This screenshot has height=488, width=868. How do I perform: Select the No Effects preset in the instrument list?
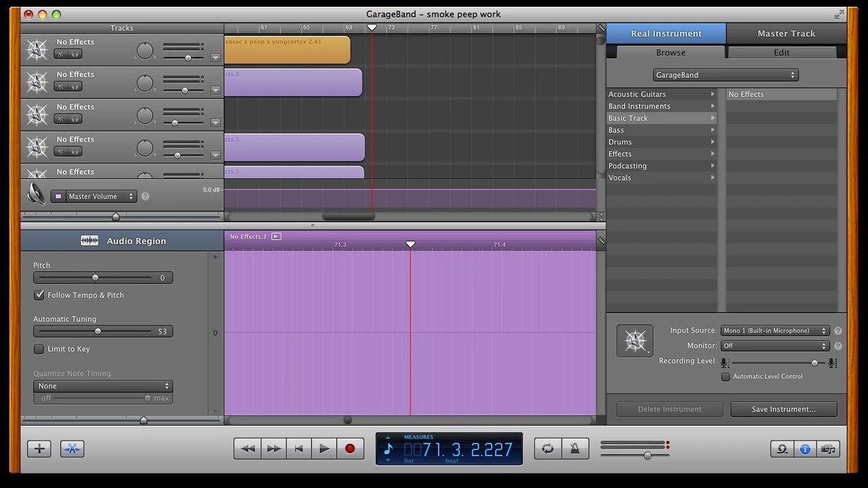781,94
